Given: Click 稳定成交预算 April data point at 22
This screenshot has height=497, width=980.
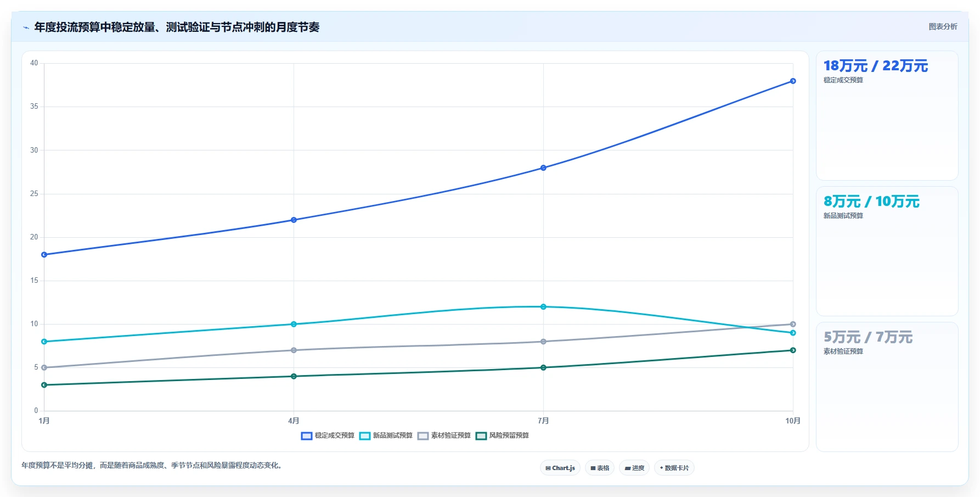Looking at the screenshot, I should coord(294,220).
